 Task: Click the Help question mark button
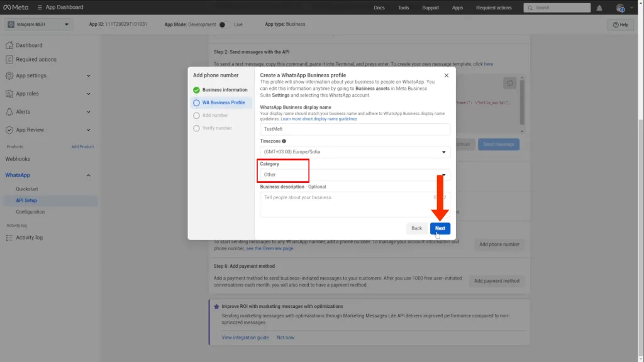point(621,25)
